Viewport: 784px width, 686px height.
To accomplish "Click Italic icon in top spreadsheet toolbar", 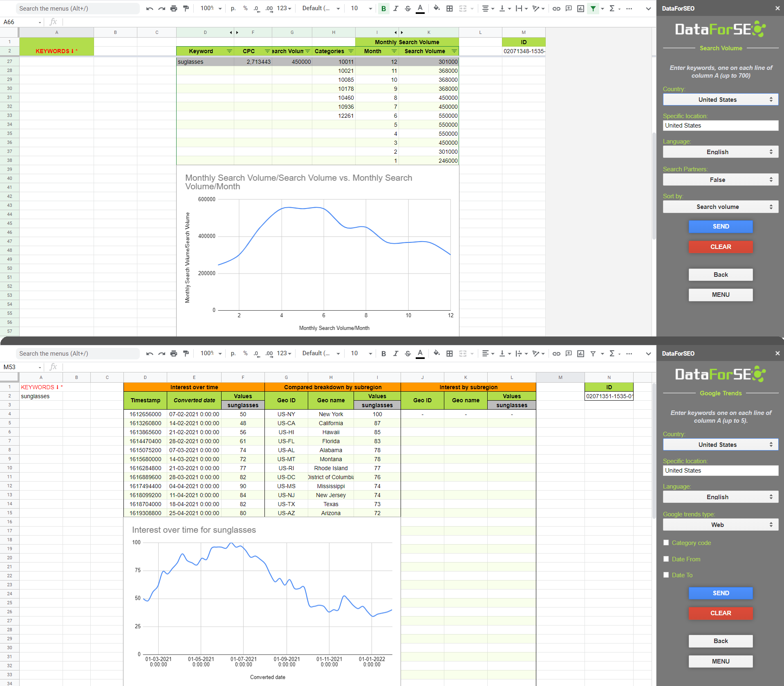I will 396,9.
